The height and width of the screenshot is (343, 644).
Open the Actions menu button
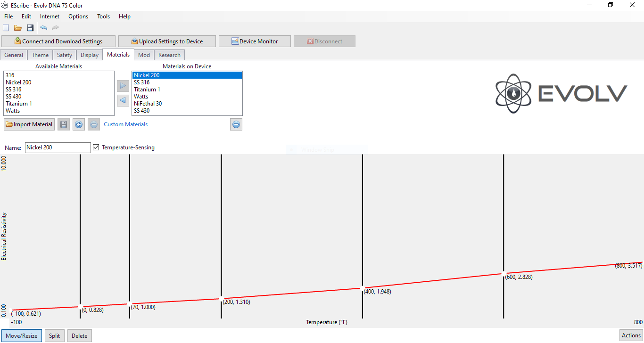pos(631,335)
